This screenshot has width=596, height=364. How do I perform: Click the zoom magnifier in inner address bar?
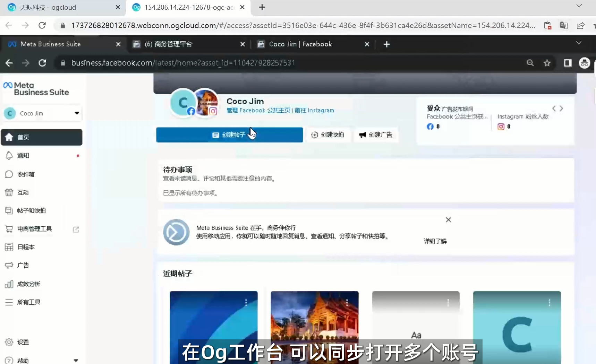(530, 63)
